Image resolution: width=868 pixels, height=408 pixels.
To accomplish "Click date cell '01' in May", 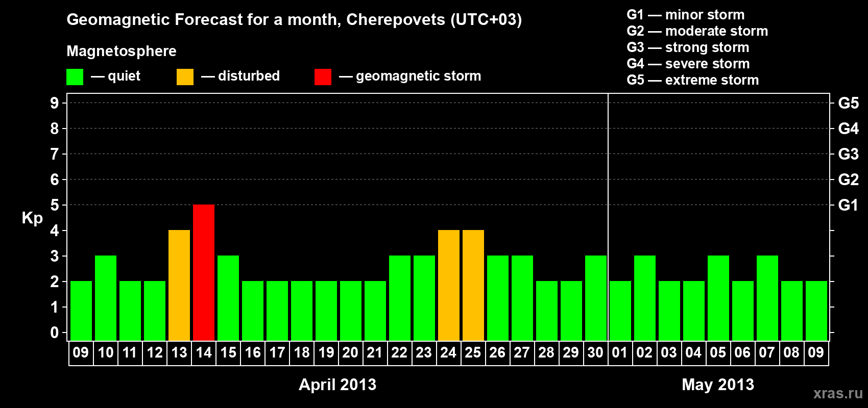I will coord(620,353).
